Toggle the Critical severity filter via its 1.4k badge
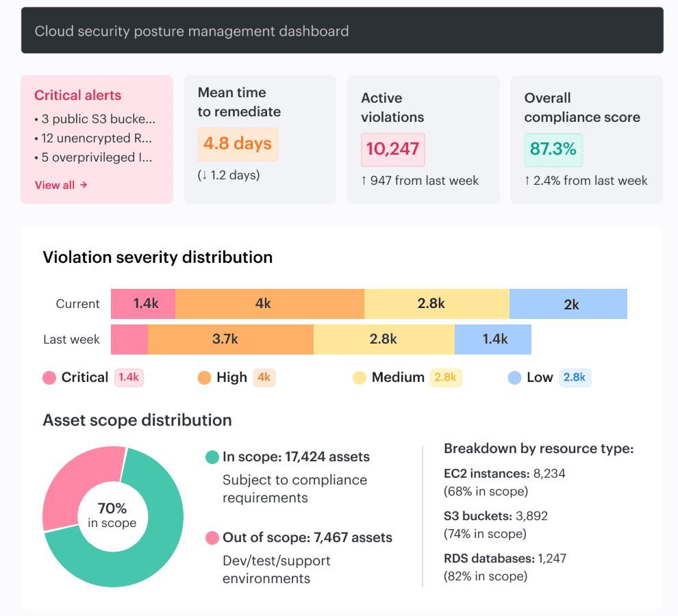Image resolution: width=678 pixels, height=616 pixels. point(128,377)
